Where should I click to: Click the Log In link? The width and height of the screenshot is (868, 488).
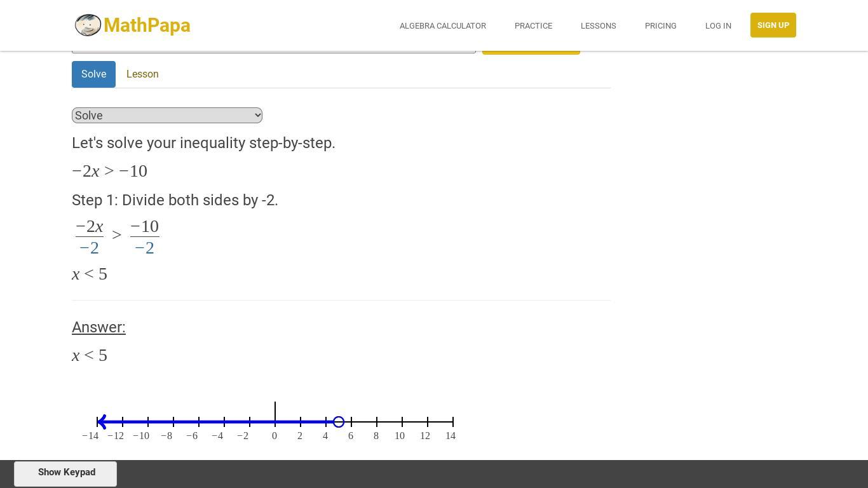718,25
